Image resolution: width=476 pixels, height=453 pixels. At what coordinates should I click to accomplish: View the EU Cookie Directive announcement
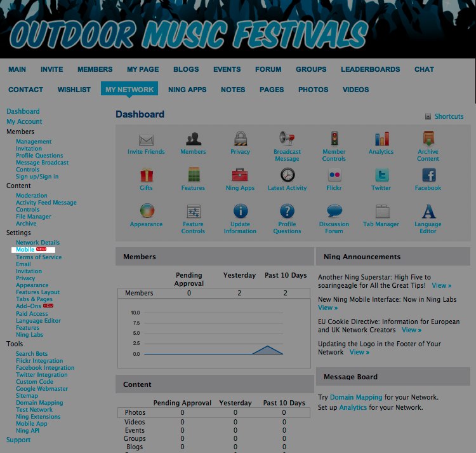[x=411, y=330]
